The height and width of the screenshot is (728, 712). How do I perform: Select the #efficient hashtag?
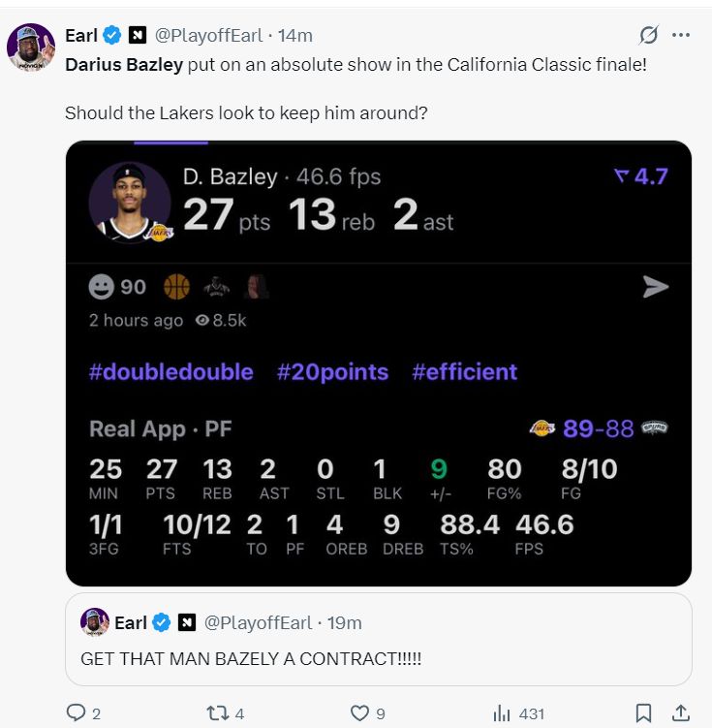click(x=464, y=372)
